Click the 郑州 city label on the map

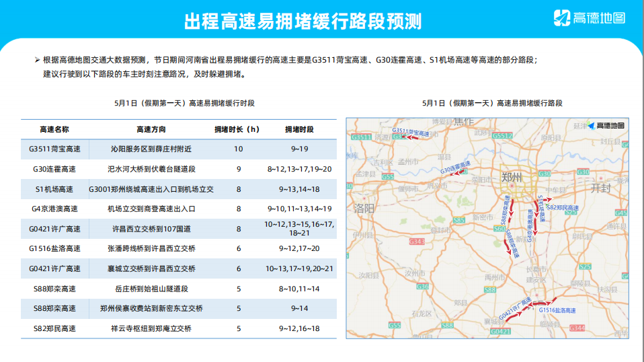(512, 178)
